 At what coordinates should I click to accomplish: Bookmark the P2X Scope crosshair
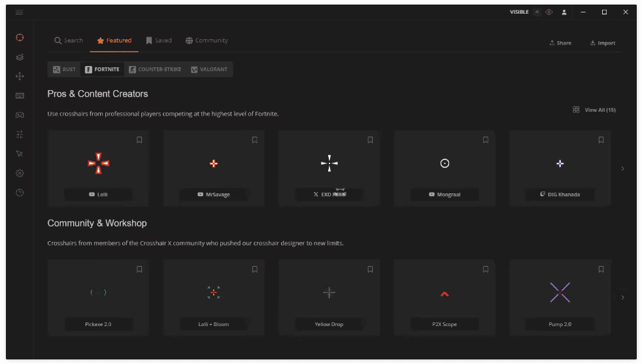(486, 269)
